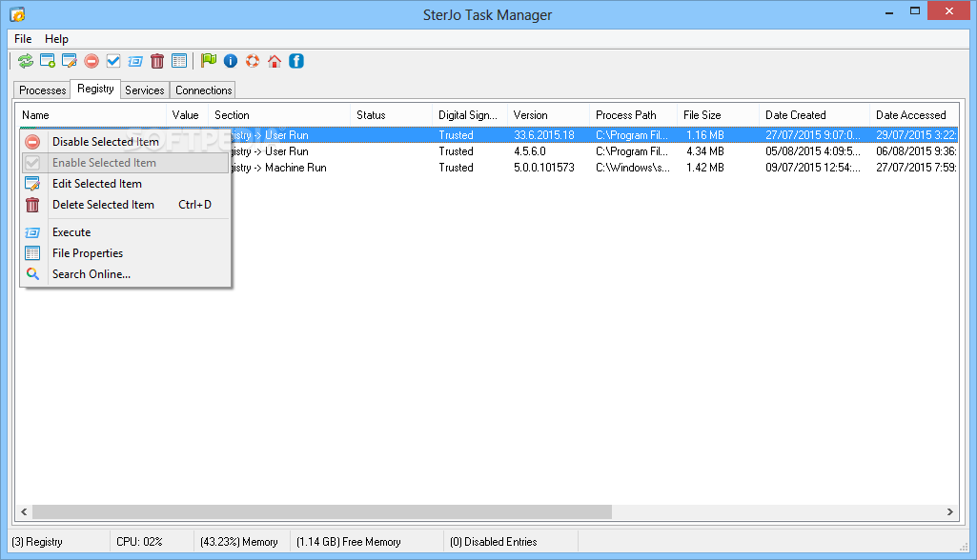
Task: Choose Execute from the context menu
Action: [x=125, y=232]
